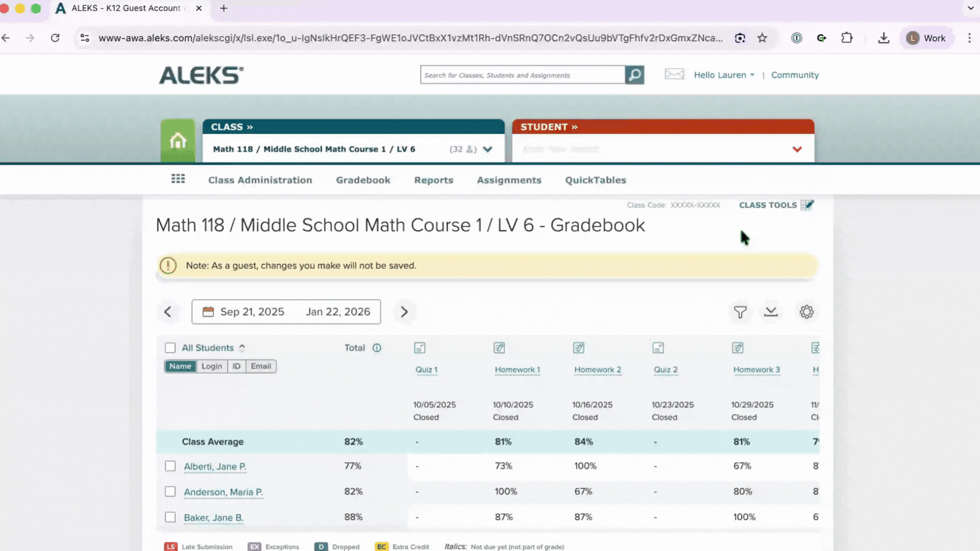The height and width of the screenshot is (551, 980).
Task: Click the download/export icon near the gear
Action: coord(771,312)
